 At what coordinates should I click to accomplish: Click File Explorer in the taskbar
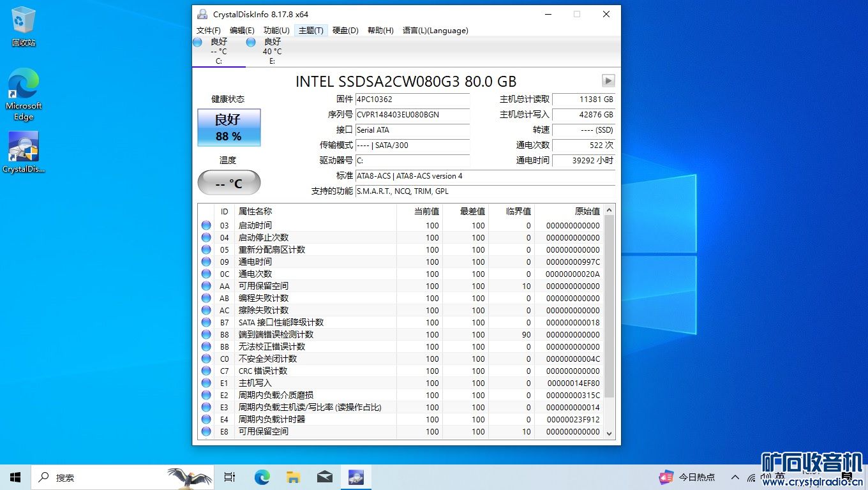pos(293,477)
